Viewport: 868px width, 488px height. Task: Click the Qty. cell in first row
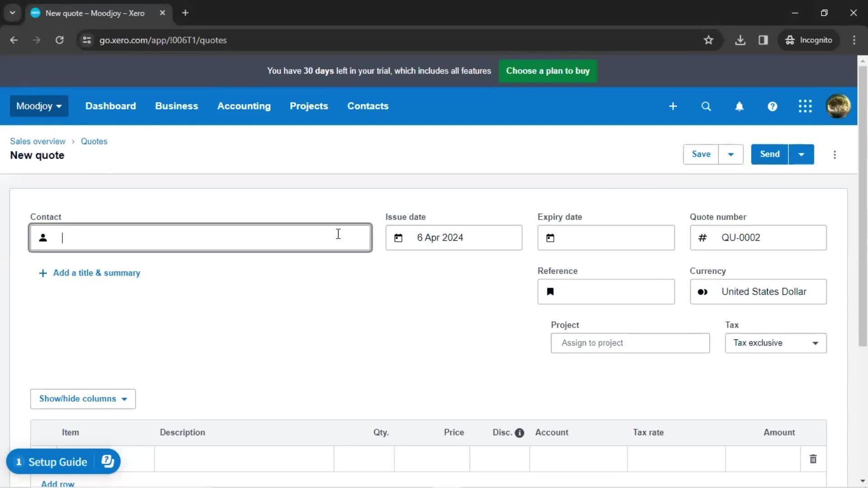point(364,459)
